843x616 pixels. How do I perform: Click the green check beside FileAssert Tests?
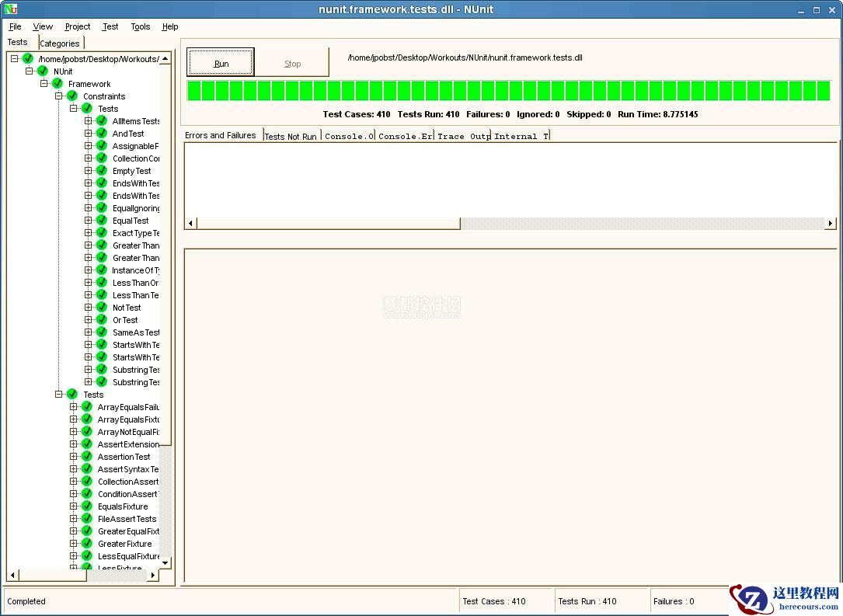tap(87, 519)
